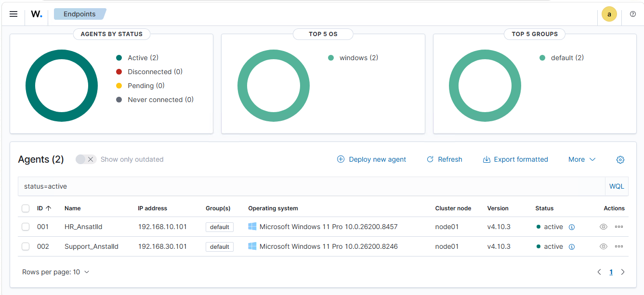Click status info icon for agent 001
The width and height of the screenshot is (644, 295).
[x=572, y=227]
